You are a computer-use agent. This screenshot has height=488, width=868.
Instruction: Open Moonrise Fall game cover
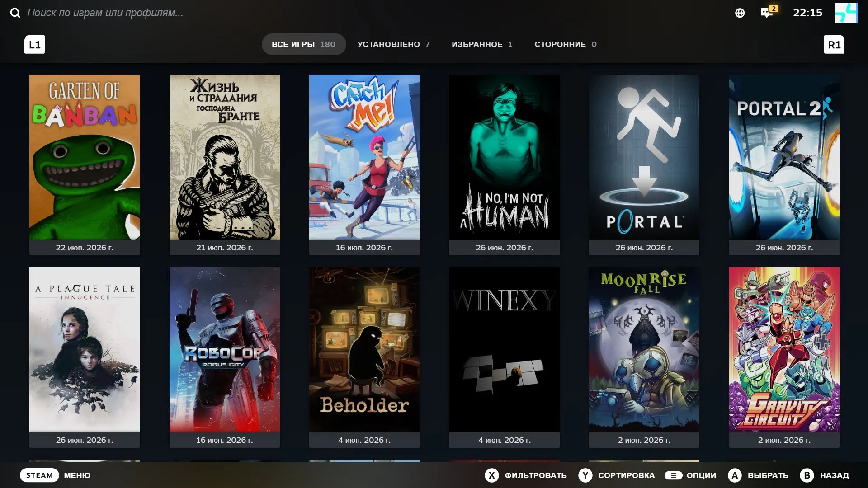click(x=644, y=350)
